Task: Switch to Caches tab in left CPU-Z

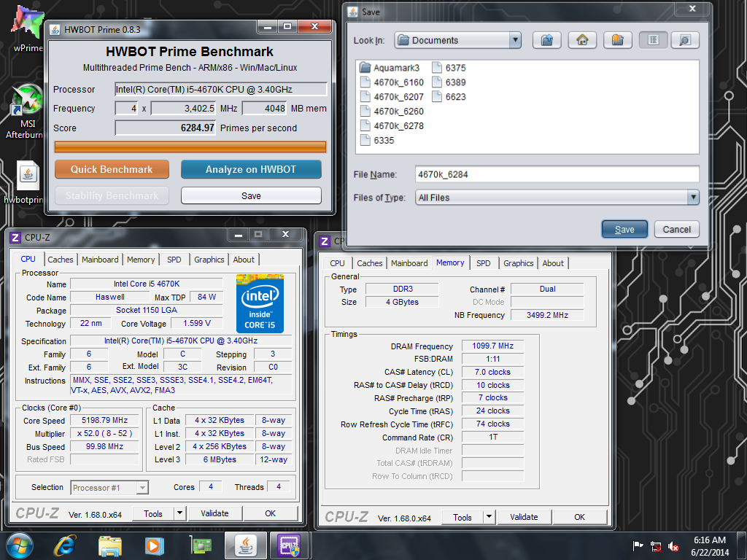Action: (61, 260)
